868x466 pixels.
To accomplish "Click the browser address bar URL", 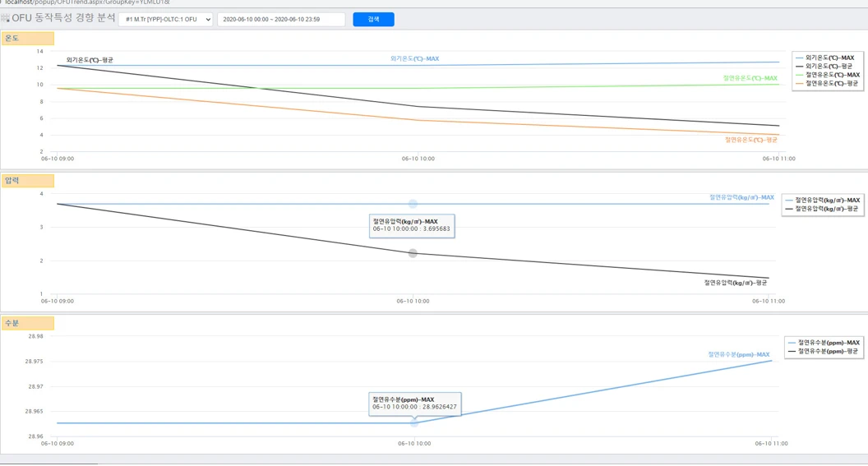I will tap(87, 2).
